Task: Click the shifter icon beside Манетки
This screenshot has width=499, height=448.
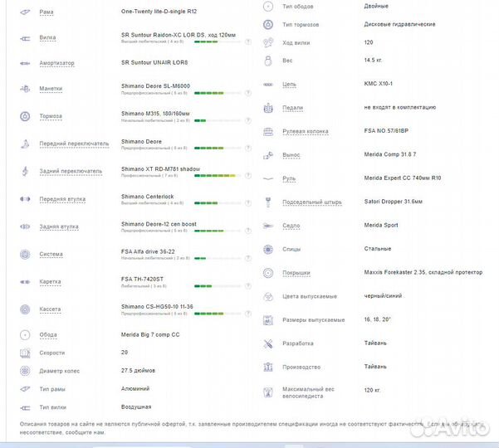Action: [x=23, y=90]
